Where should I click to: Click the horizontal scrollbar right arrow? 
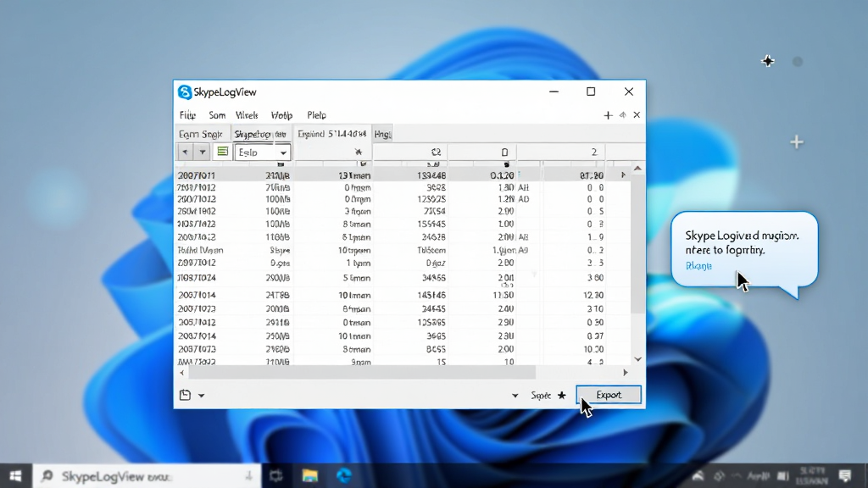click(x=626, y=373)
